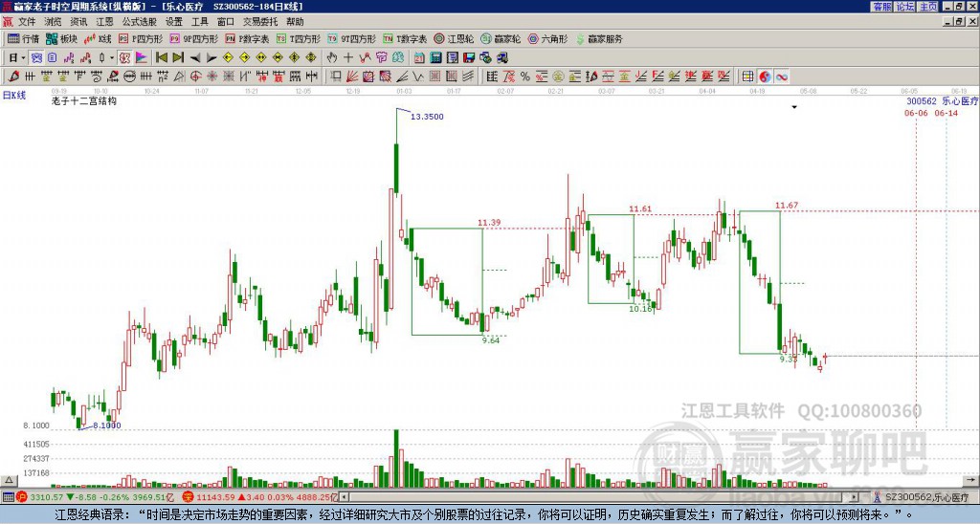Click the 300562 乐心医疗 stock label
980x524 pixels.
coord(942,100)
